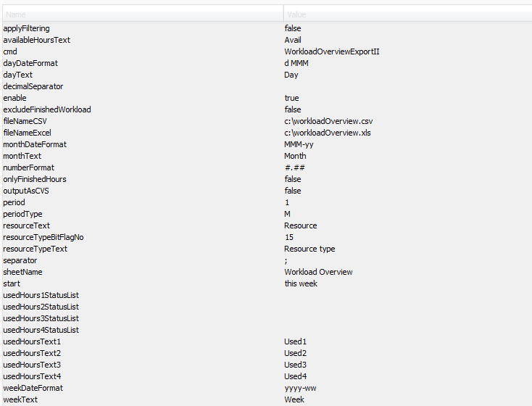Click the numberFormat value #.##
The image size is (532, 406).
[x=294, y=167]
